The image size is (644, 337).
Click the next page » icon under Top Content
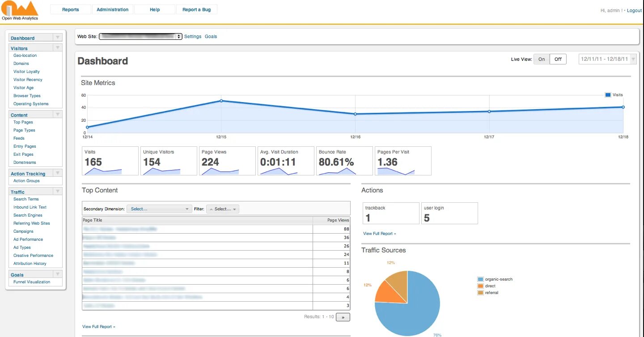coord(343,316)
